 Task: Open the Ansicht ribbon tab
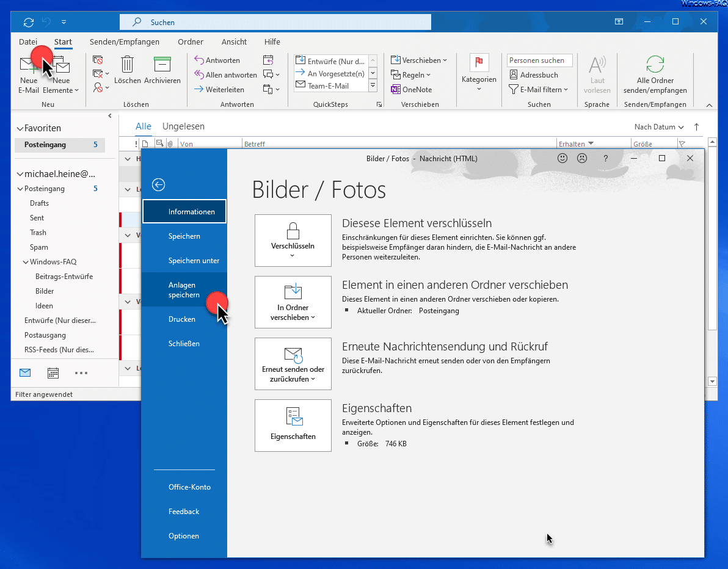pos(234,42)
